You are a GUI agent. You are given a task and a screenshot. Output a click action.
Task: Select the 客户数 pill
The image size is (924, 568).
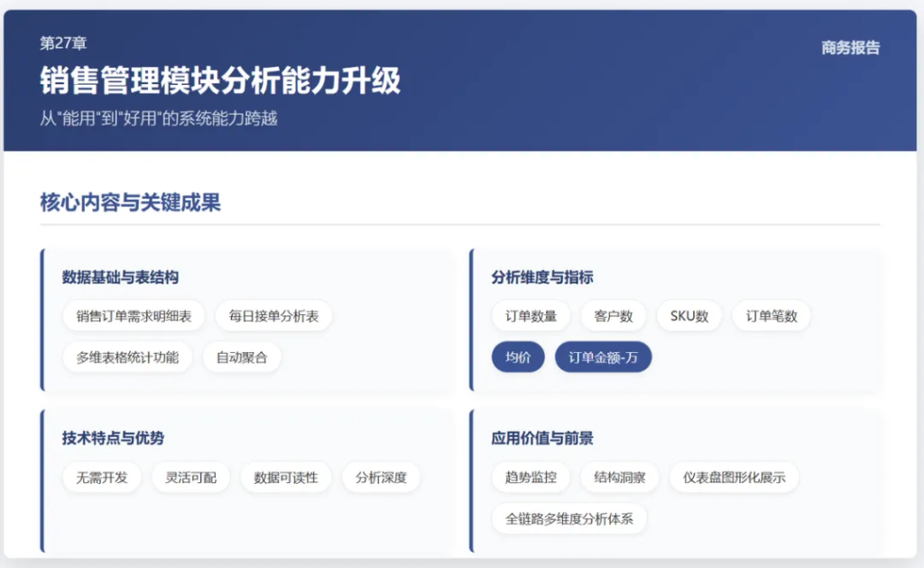(614, 316)
